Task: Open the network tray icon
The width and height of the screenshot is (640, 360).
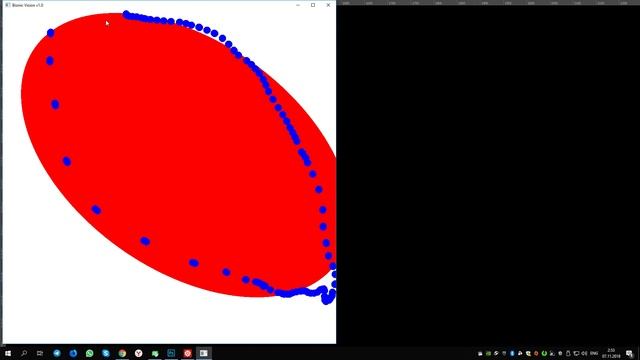Action: tap(576, 353)
